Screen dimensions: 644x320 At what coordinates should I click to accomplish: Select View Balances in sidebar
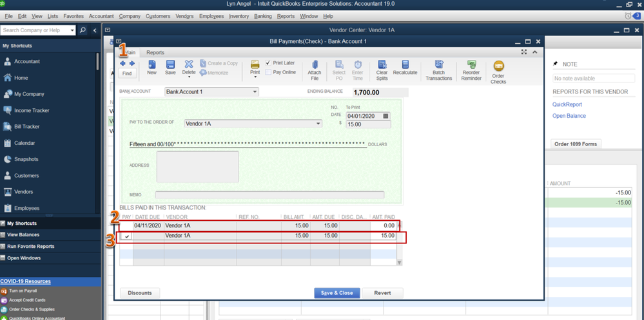coord(23,235)
